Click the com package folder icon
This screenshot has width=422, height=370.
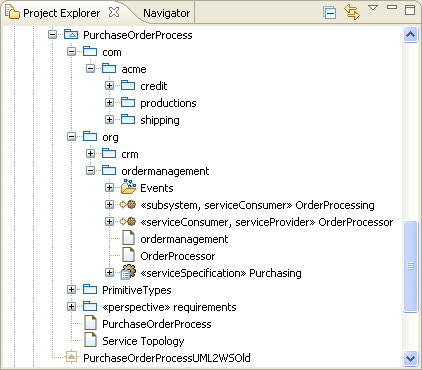90,51
